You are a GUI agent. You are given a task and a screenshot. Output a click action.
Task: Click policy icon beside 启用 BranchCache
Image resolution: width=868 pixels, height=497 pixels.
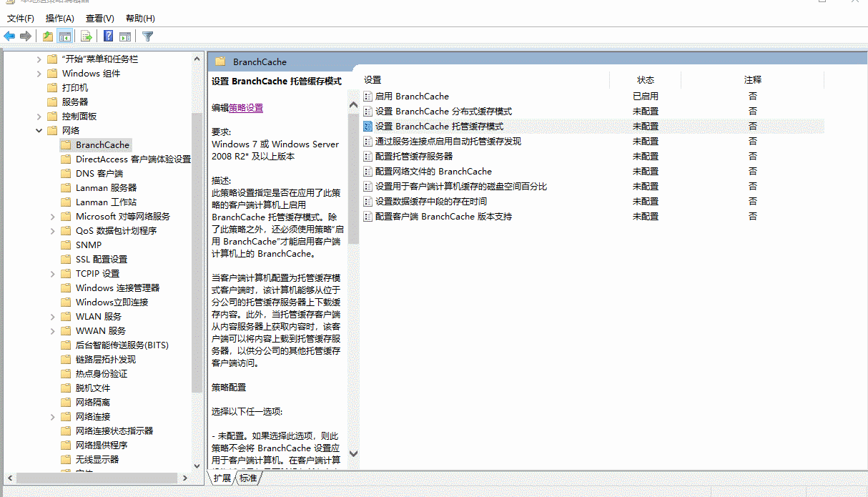pos(368,97)
